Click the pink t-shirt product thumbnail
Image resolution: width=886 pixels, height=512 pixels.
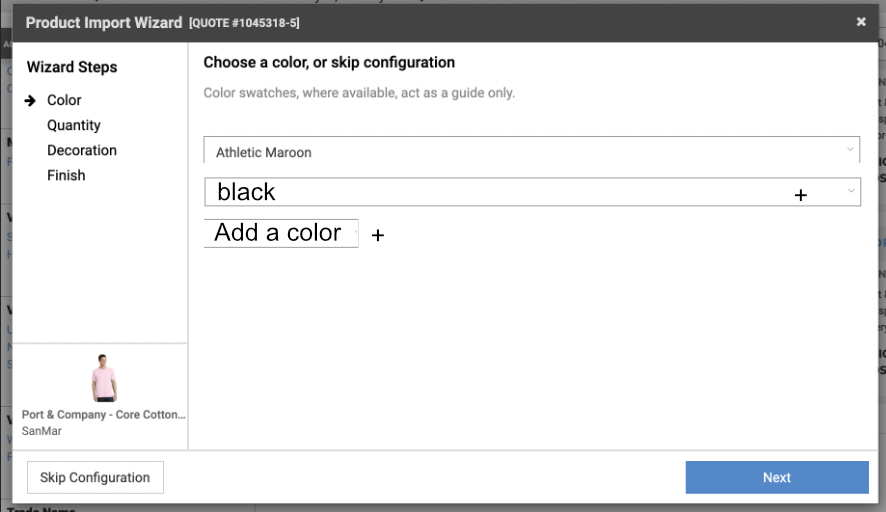pyautogui.click(x=103, y=379)
